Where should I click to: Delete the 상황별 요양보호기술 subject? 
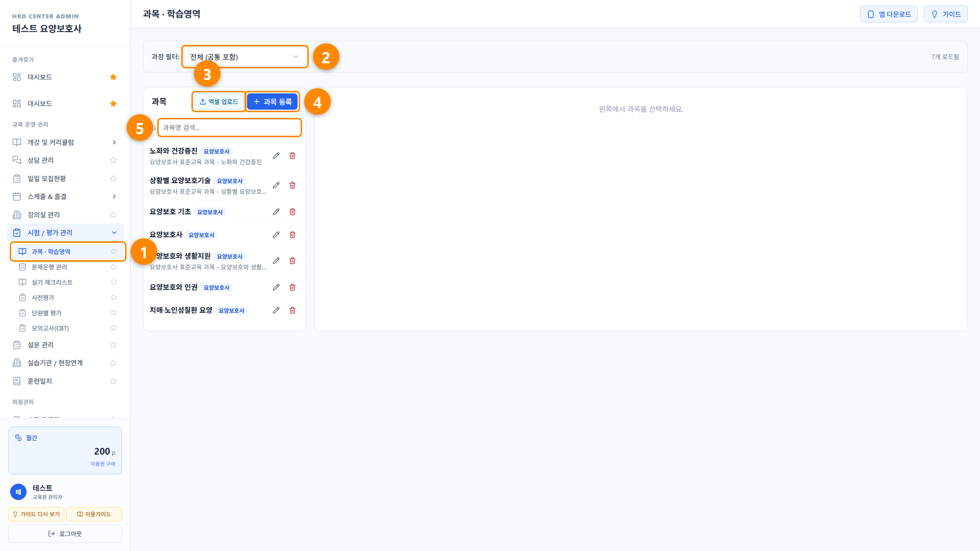click(x=292, y=185)
